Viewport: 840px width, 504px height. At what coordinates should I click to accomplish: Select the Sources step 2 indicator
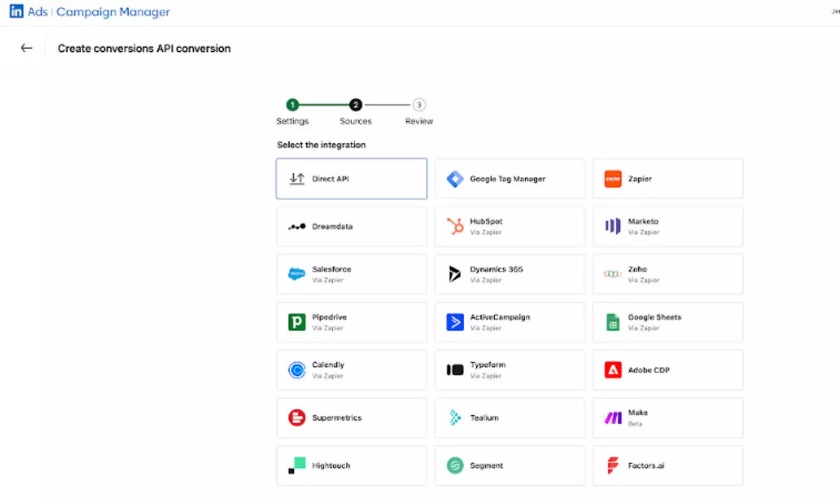(356, 105)
